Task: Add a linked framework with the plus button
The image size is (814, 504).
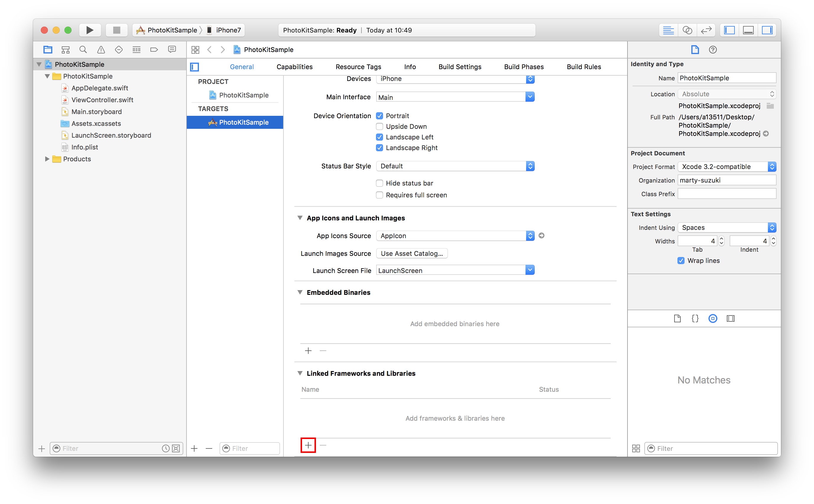Action: pos(308,445)
